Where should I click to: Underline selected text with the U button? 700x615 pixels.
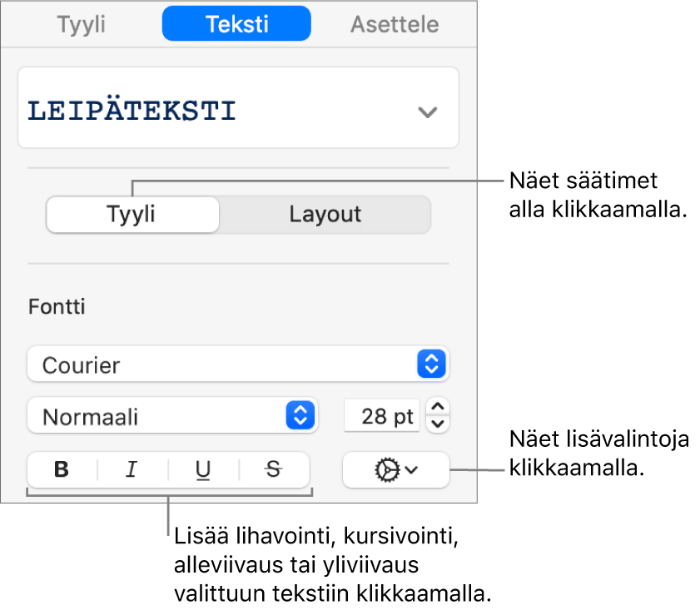(203, 469)
